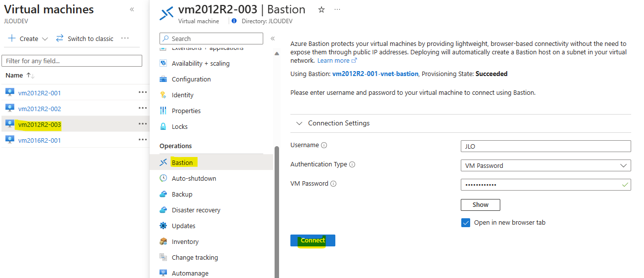Screen dimensions: 644x278
Task: Open the Disaster recovery menu item
Action: coord(196,210)
